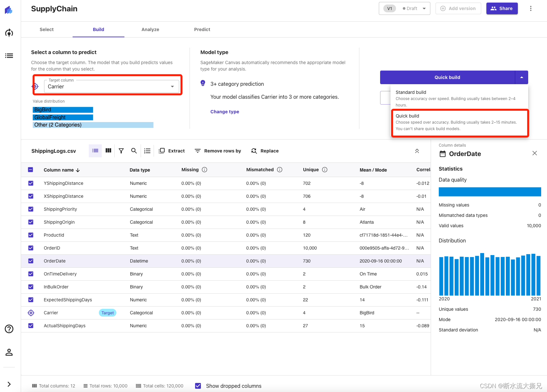Select the Carrier row Target badge
Viewport: 547px width, 392px height.
(108, 313)
